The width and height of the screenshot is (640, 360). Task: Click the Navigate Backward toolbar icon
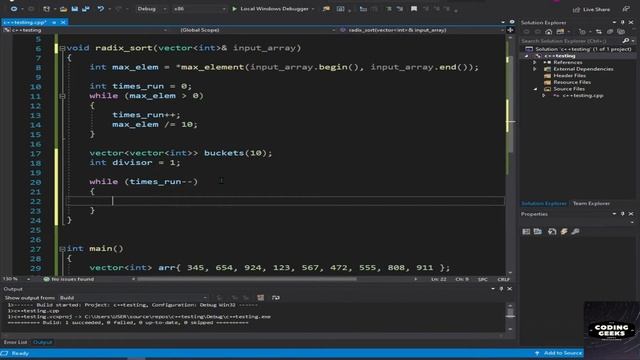[x=13, y=9]
